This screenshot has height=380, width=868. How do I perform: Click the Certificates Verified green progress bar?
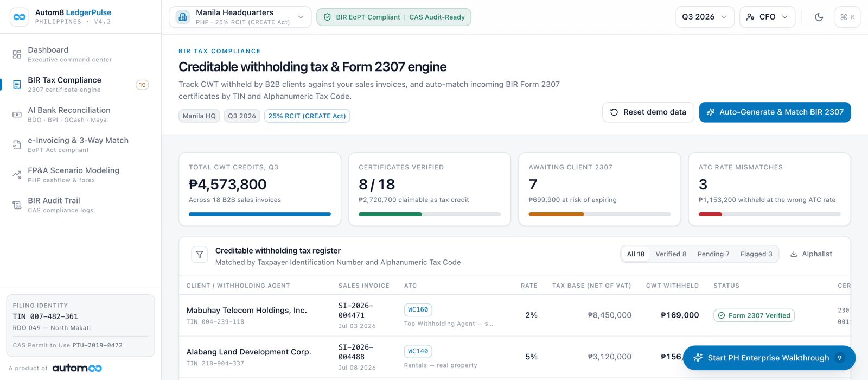coord(390,214)
